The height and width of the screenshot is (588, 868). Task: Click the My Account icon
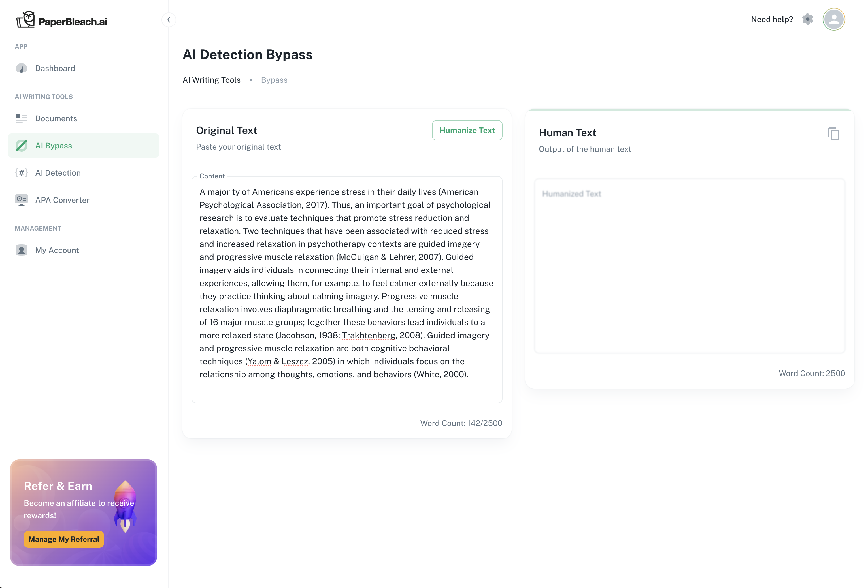point(21,250)
